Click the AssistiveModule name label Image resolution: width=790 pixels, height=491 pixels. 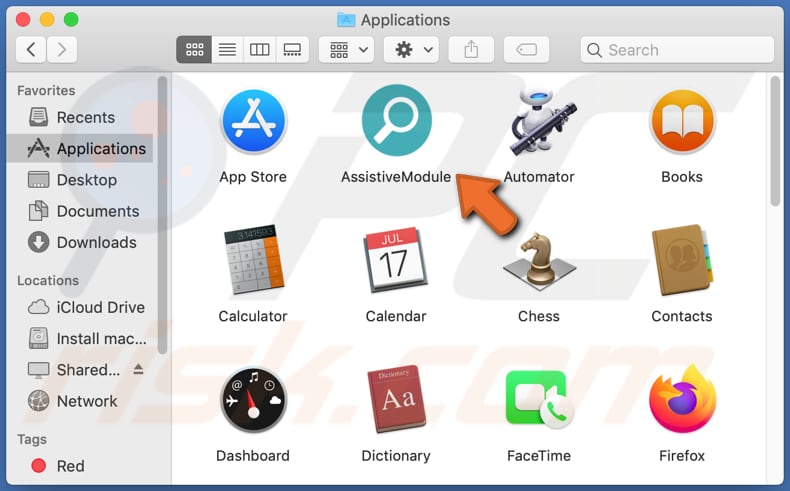click(x=396, y=177)
